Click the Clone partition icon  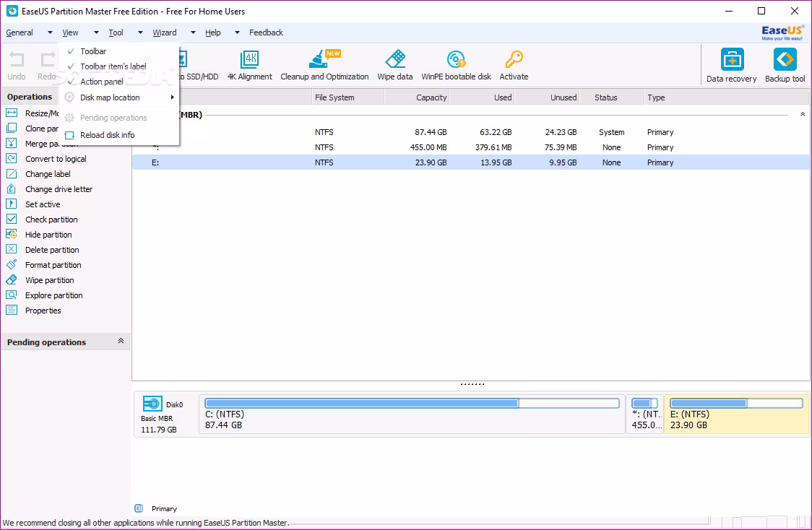[x=12, y=128]
